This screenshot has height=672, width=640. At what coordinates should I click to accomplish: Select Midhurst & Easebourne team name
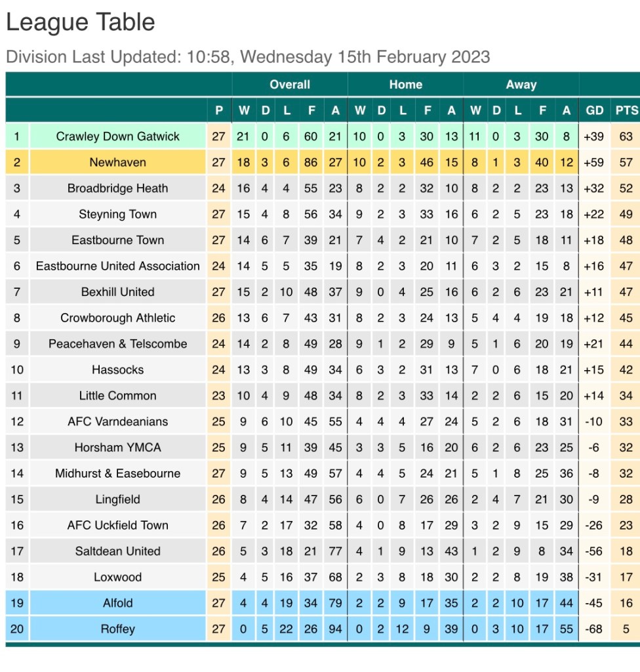coord(118,473)
